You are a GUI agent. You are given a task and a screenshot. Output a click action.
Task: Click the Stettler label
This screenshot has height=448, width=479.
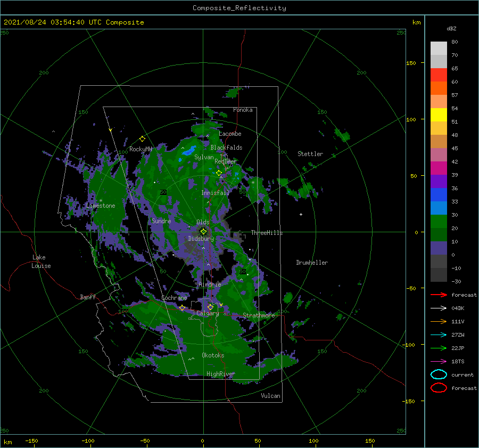(310, 154)
